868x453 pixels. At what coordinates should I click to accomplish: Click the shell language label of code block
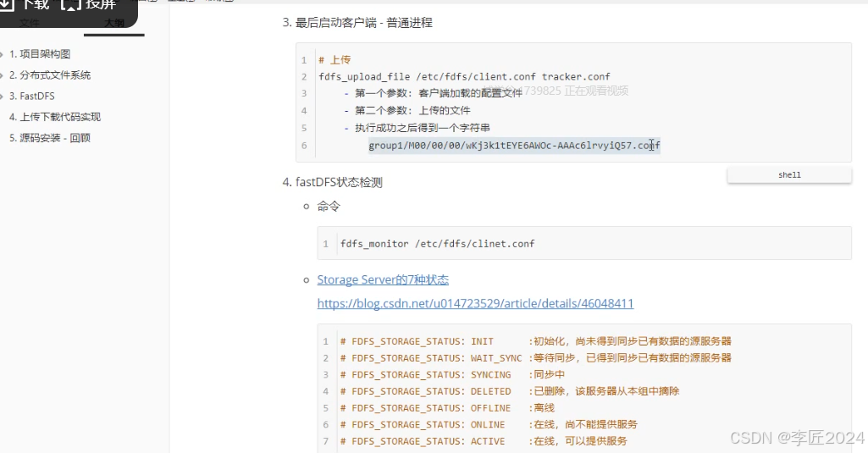[789, 175]
